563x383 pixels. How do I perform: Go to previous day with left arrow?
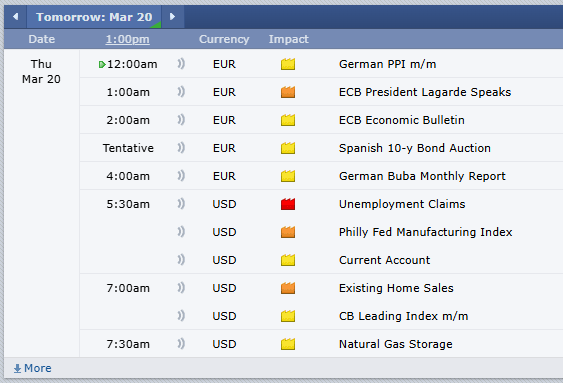pyautogui.click(x=15, y=17)
